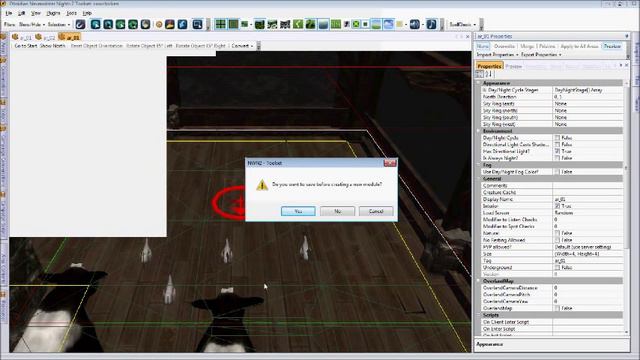Click the Display Name value field
The width and height of the screenshot is (640, 360).
pyautogui.click(x=588, y=199)
